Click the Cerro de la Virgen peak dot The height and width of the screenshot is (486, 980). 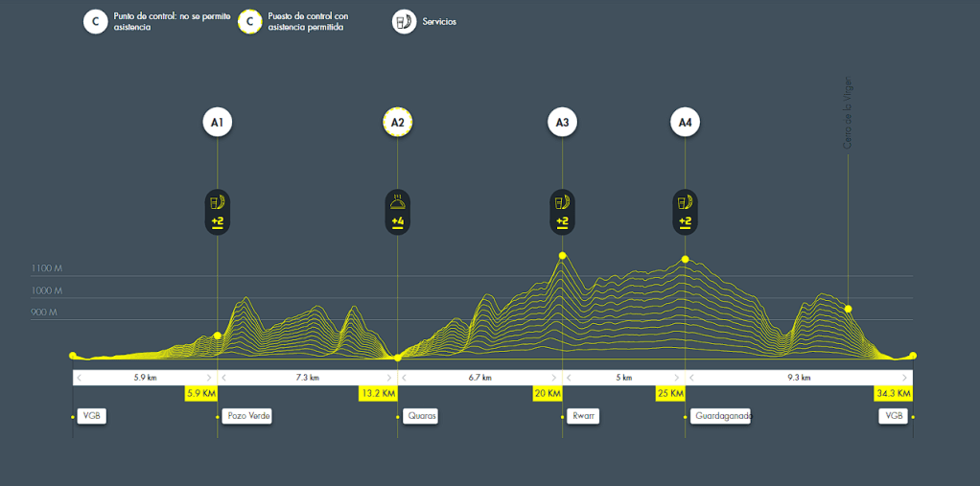coord(848,309)
